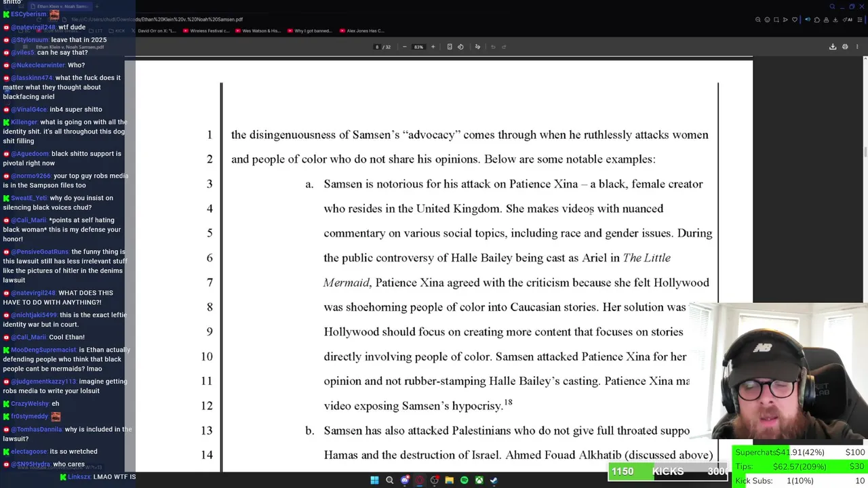Click chat username @TomhasDannila
Image resolution: width=868 pixels, height=488 pixels.
(37, 429)
